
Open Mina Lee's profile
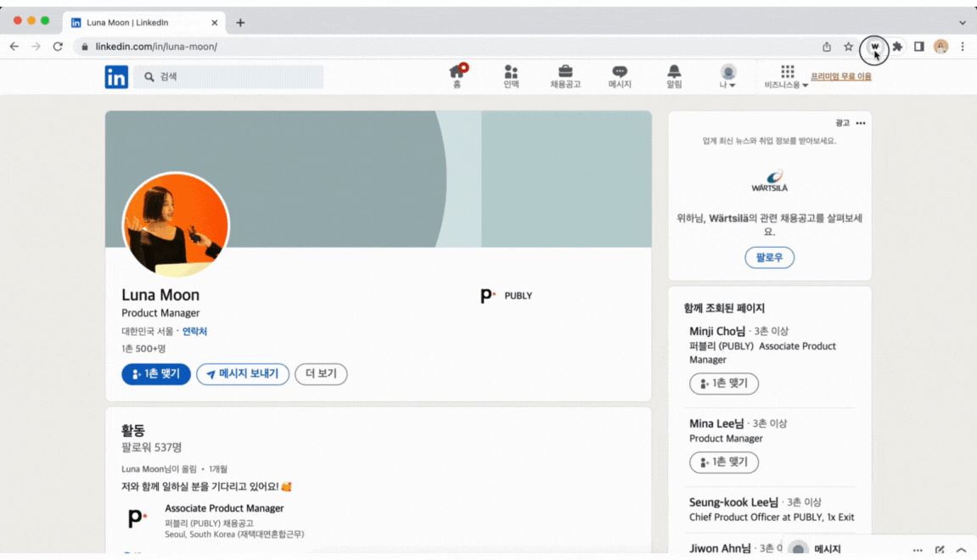pos(716,423)
